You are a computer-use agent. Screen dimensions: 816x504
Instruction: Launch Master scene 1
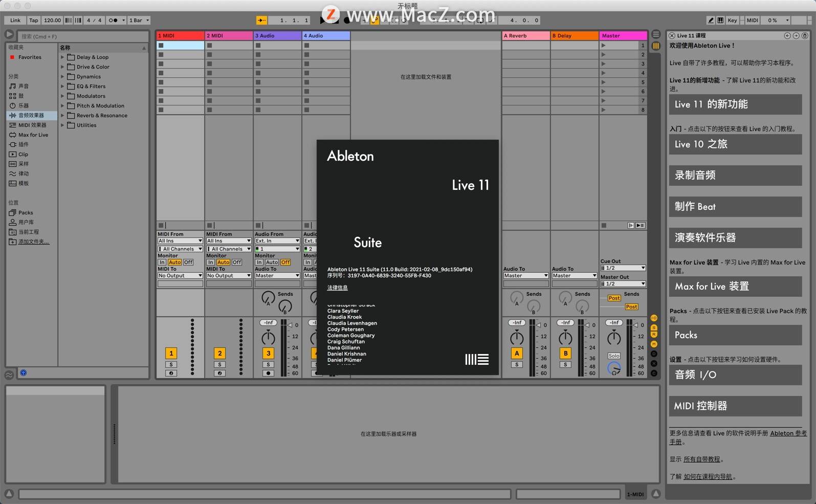tap(604, 46)
